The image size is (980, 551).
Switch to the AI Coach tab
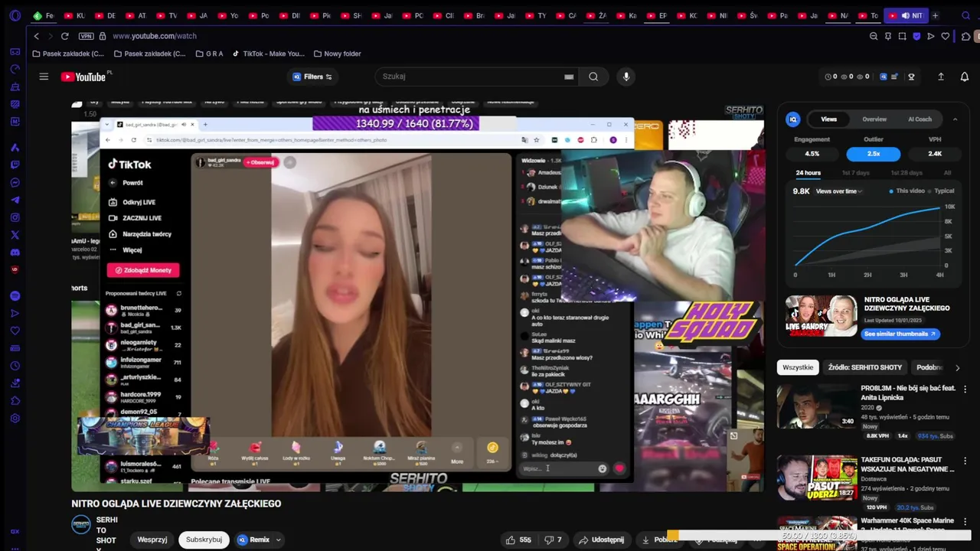(920, 119)
